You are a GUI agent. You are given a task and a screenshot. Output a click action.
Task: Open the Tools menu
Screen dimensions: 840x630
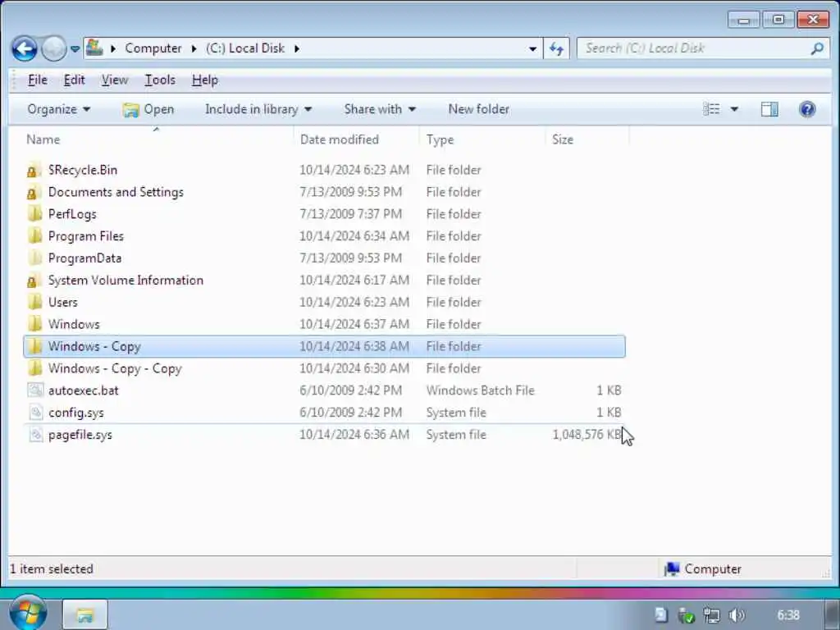coord(160,80)
